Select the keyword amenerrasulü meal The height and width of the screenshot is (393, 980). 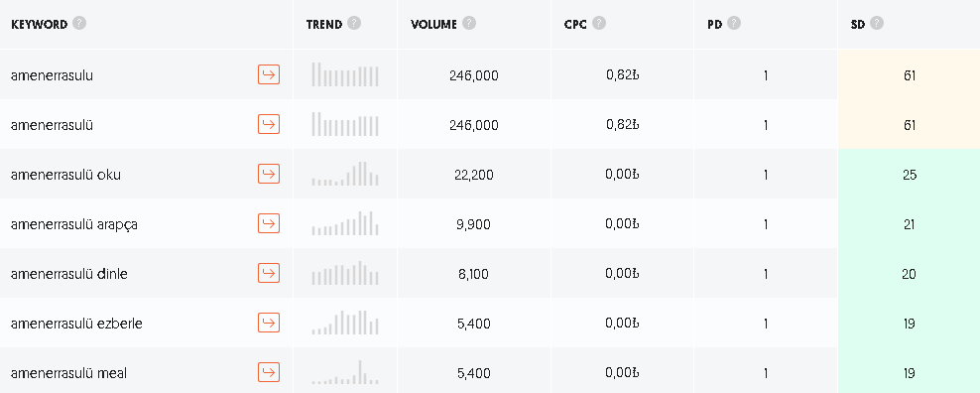click(x=68, y=373)
